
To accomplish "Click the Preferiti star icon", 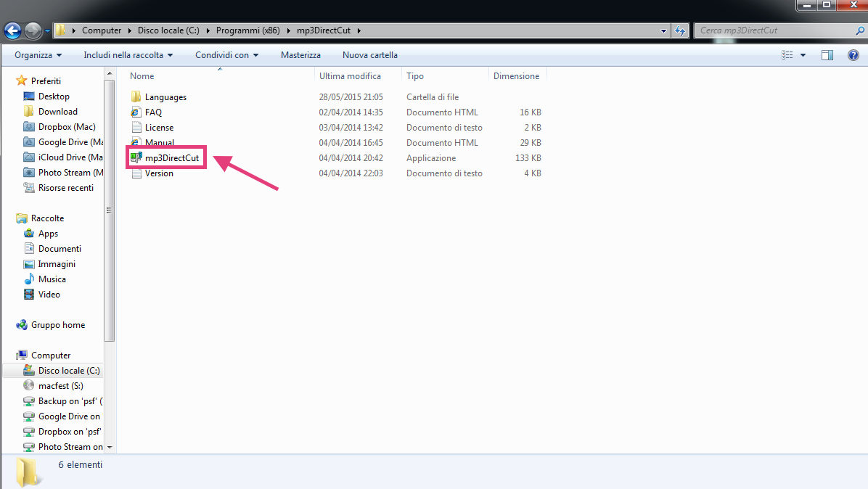I will tap(22, 81).
